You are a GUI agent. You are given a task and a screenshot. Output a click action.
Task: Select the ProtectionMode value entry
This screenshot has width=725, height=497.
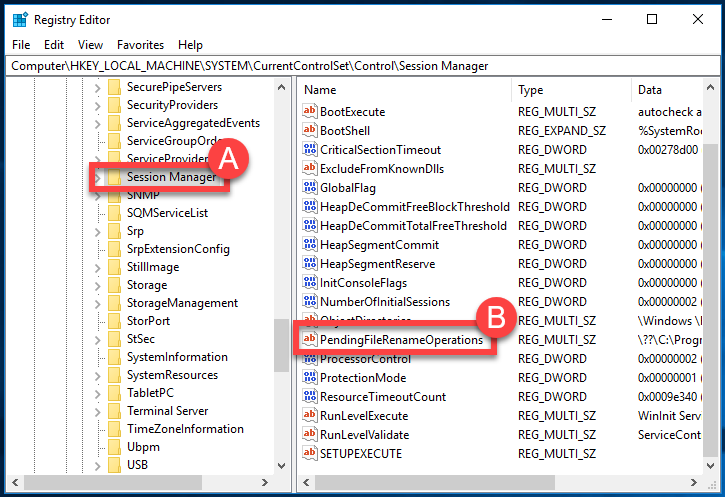point(362,378)
